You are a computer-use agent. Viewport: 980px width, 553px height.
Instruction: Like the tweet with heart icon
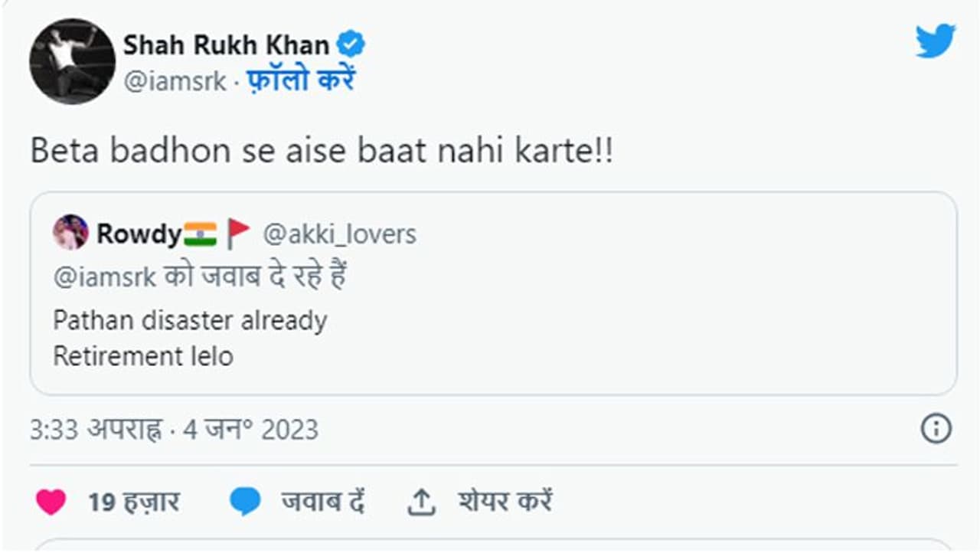point(51,502)
